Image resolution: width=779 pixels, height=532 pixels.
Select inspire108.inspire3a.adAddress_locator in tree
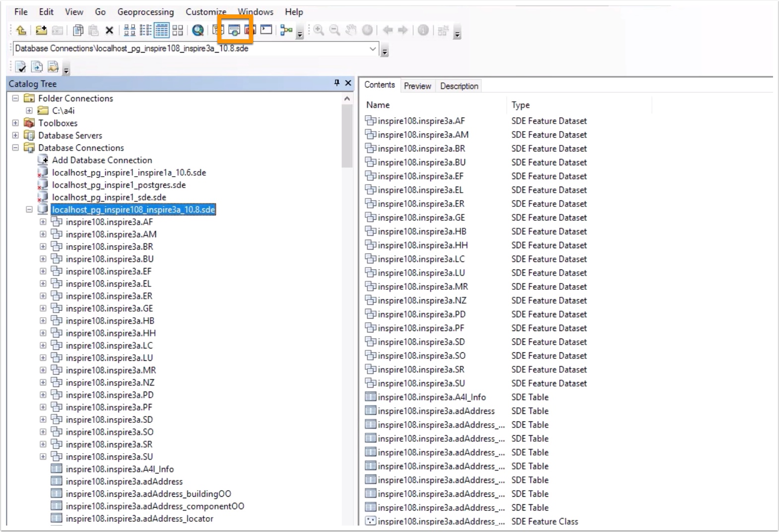[139, 519]
